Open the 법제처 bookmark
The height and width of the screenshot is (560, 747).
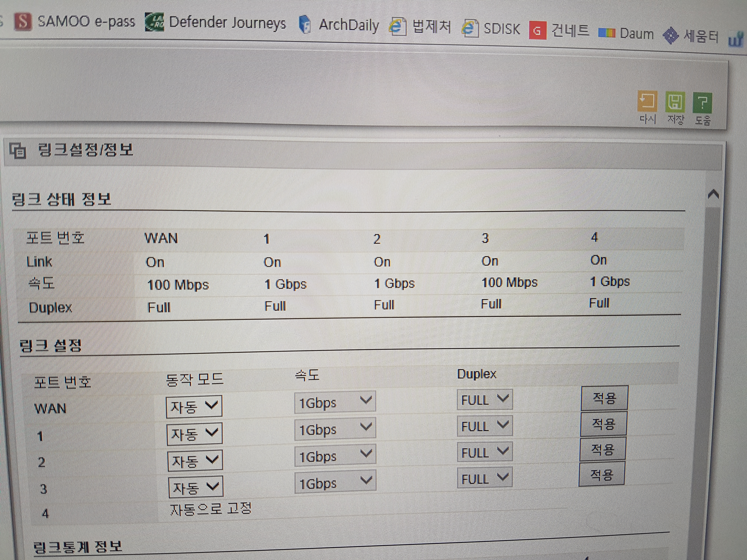tap(420, 26)
